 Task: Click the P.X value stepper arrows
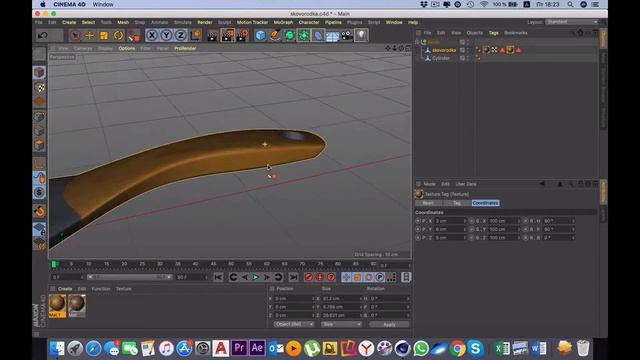click(x=465, y=221)
